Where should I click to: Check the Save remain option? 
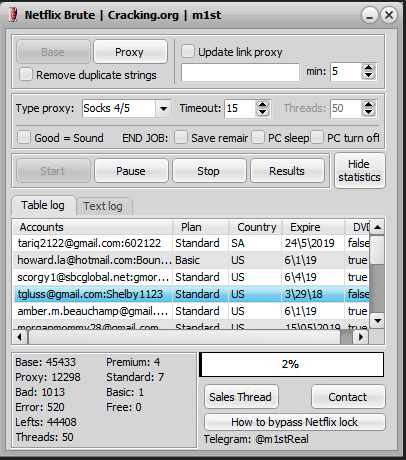point(181,137)
